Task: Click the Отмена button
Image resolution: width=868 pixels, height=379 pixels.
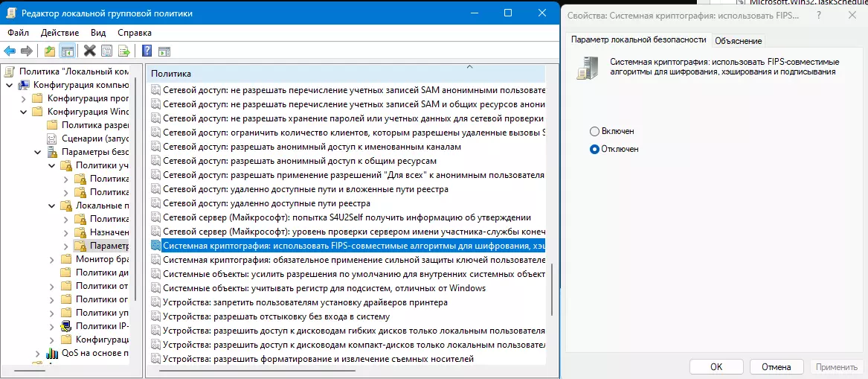Action: [x=775, y=366]
